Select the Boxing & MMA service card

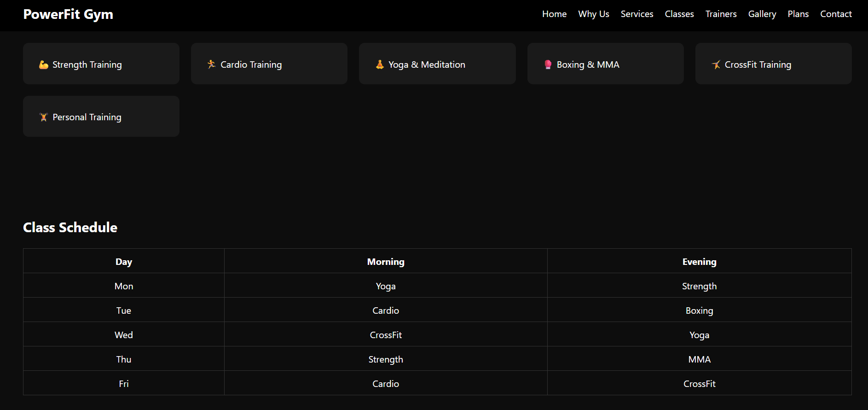tap(605, 64)
